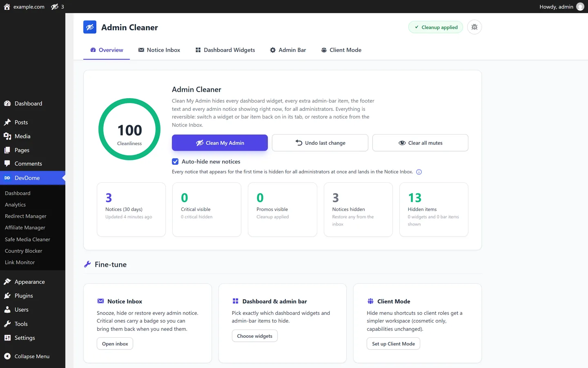Click Clear all mutes button
Image resolution: width=588 pixels, height=368 pixels.
[x=420, y=143]
